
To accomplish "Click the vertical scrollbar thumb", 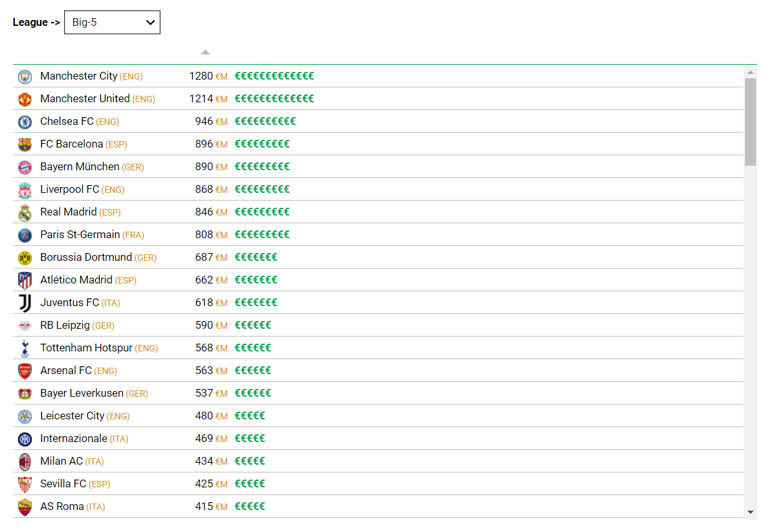I will pos(750,122).
